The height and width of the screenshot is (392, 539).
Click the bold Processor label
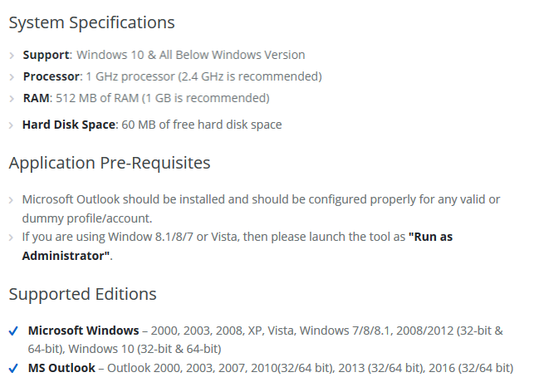click(x=51, y=76)
